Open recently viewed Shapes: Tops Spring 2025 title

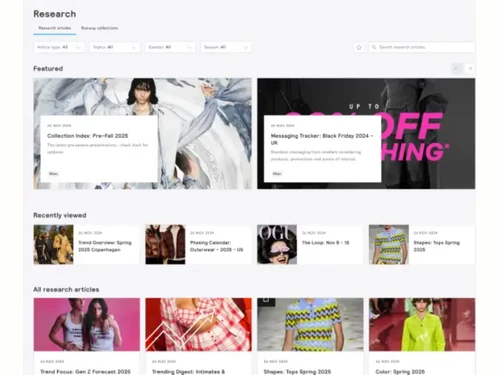tap(436, 246)
